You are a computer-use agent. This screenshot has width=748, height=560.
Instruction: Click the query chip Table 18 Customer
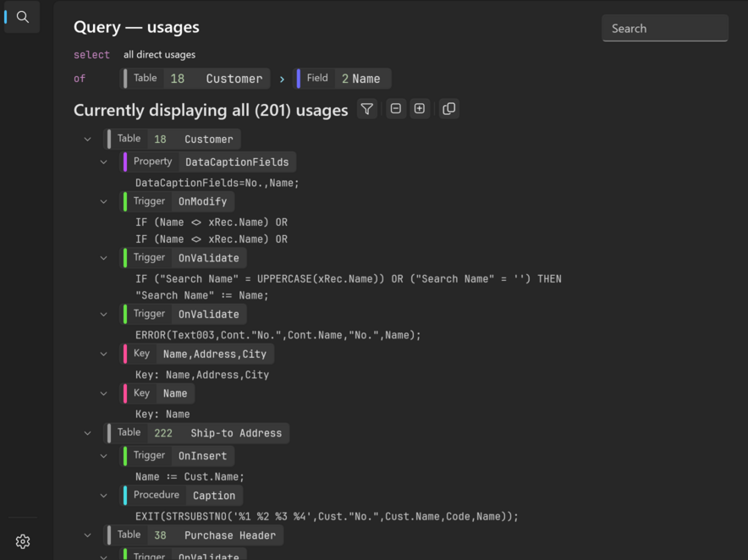click(x=195, y=78)
